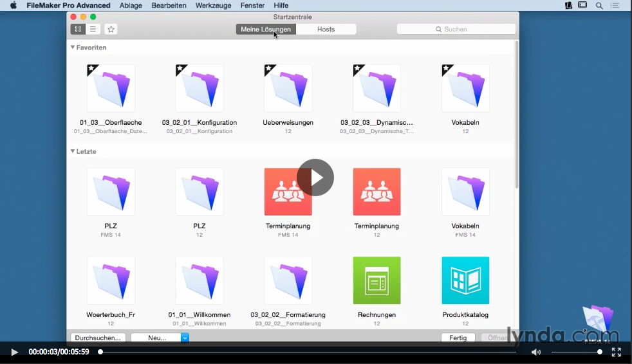The height and width of the screenshot is (364, 632).
Task: Start video with center play overlay
Action: [x=315, y=177]
